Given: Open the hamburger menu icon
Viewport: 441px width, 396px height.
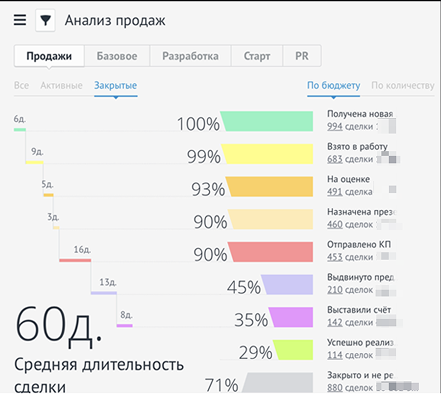Looking at the screenshot, I should point(20,20).
